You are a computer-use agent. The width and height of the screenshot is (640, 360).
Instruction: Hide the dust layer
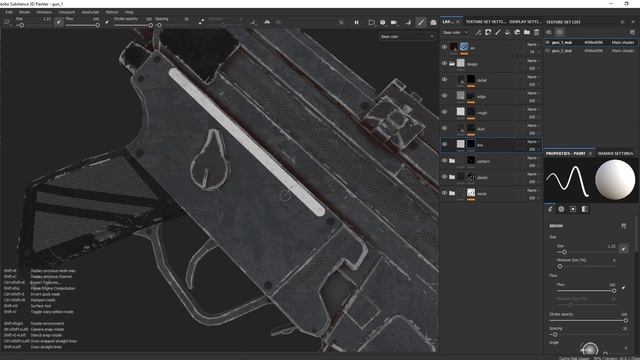444,128
